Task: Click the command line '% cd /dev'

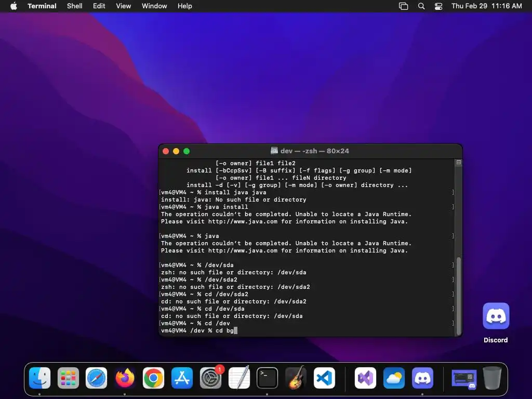Action: [195, 323]
